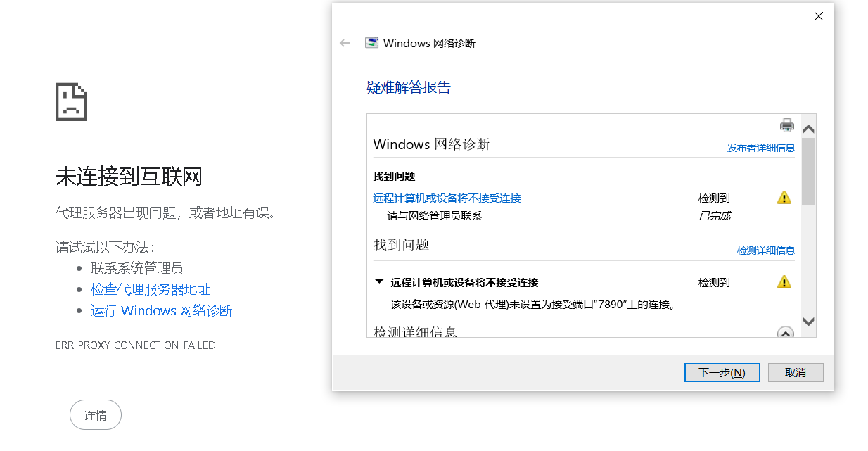Click ERR_PROXY_CONNECTION_FAILED error code text
Viewport: 868px width, 451px height.
pyautogui.click(x=136, y=345)
